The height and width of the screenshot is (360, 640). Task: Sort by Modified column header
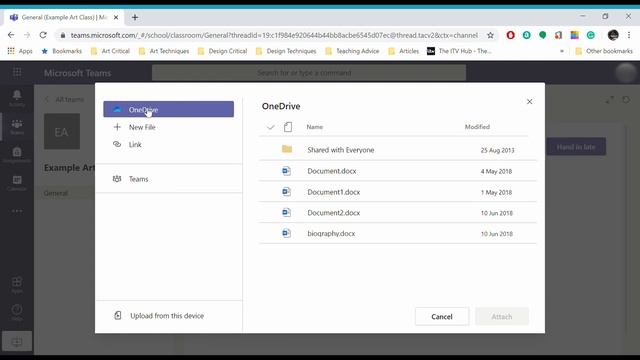477,127
